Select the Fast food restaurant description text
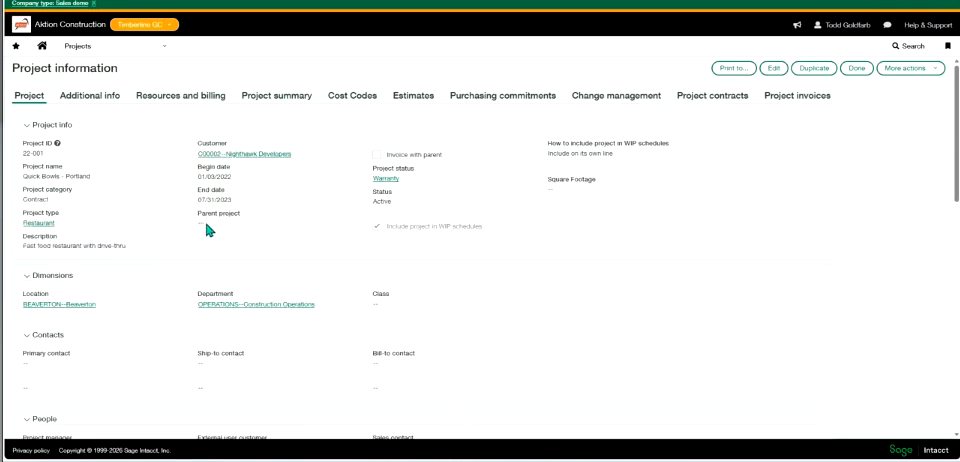 [x=74, y=246]
